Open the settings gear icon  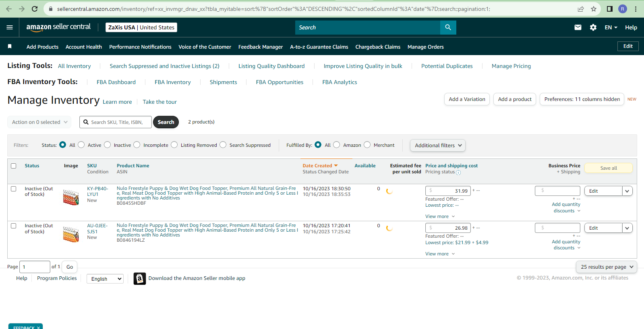tap(593, 27)
